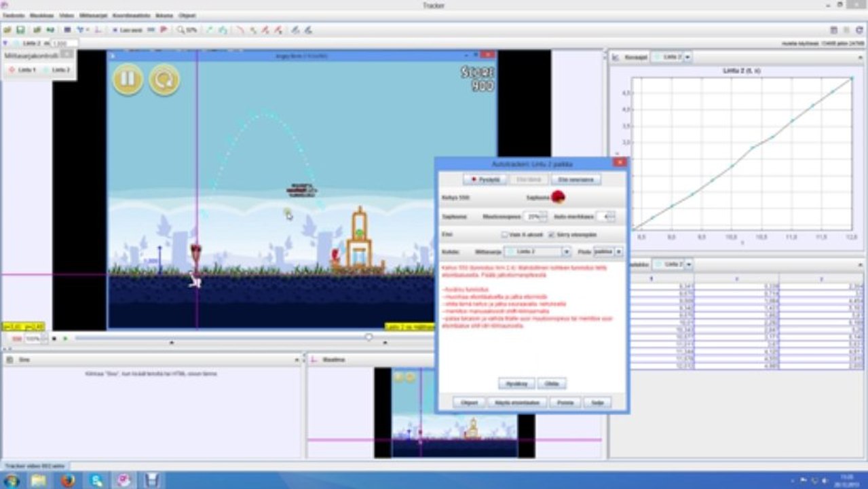The height and width of the screenshot is (489, 868).
Task: Click the save floppy disk toolbar icon
Action: (20, 30)
